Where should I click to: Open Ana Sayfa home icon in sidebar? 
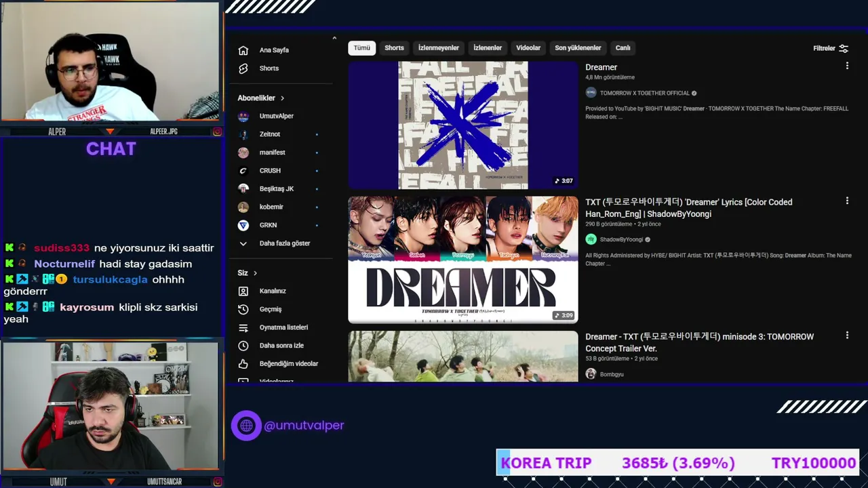pos(243,50)
